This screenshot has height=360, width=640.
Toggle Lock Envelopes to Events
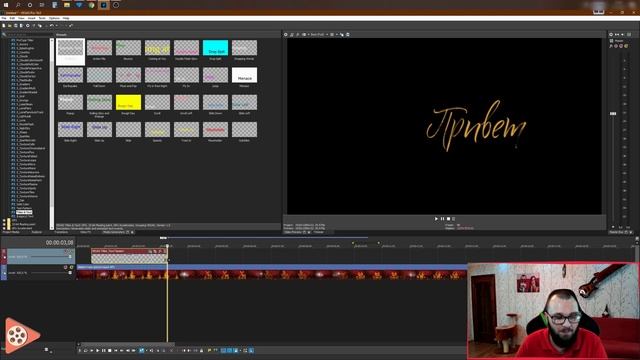[x=245, y=350]
